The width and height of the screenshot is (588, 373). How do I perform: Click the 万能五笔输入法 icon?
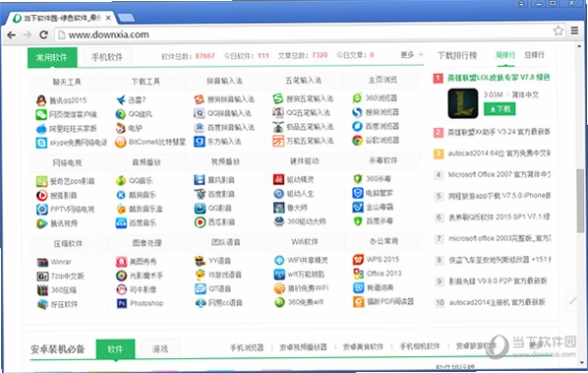(278, 141)
